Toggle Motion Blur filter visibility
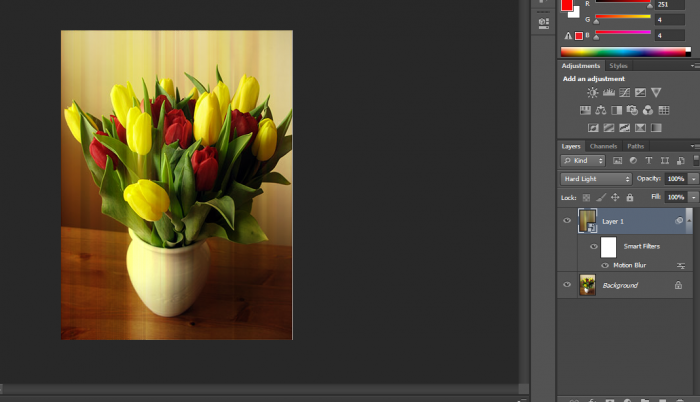The height and width of the screenshot is (402, 700). coord(604,266)
